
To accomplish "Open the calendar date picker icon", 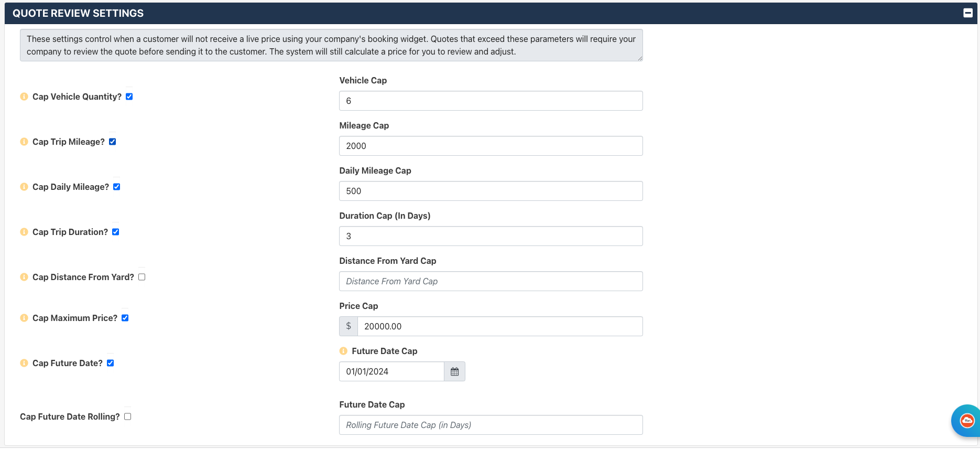I will coord(454,371).
